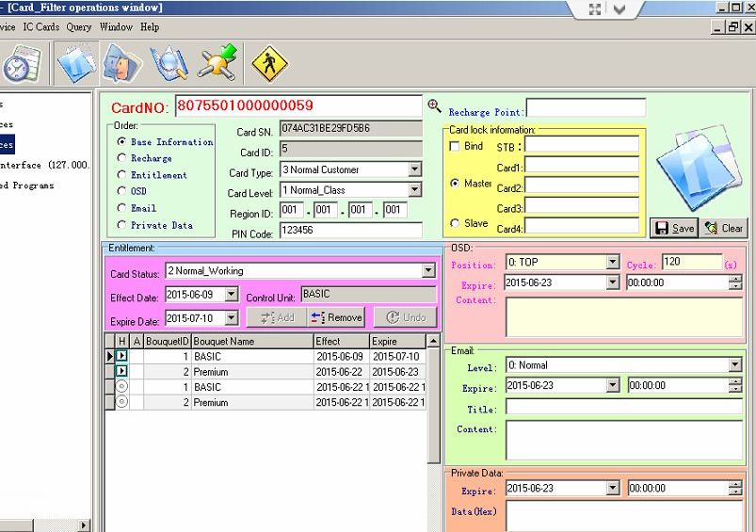
Task: Select Base Information order option
Action: pyautogui.click(x=166, y=142)
